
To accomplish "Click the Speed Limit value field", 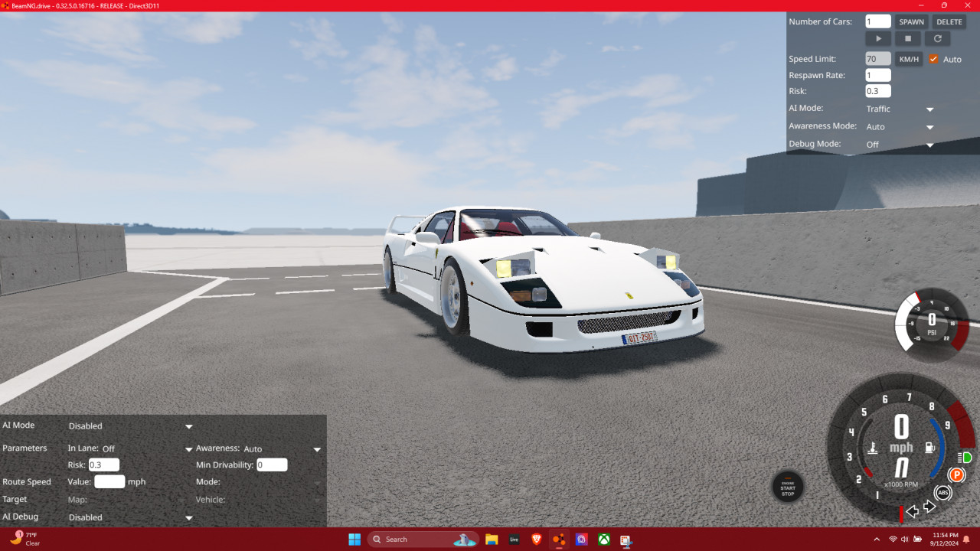I will click(878, 59).
